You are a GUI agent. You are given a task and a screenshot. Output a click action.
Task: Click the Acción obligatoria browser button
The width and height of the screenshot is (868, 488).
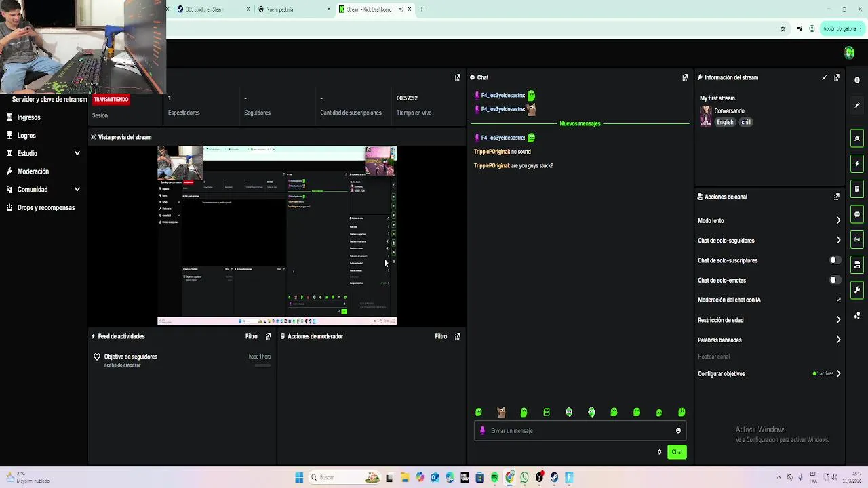coord(841,28)
